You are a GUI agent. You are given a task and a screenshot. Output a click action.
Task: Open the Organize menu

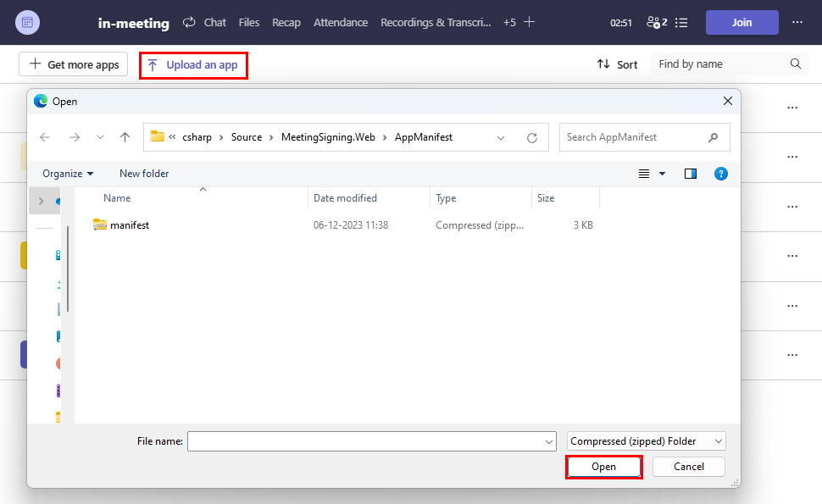68,174
